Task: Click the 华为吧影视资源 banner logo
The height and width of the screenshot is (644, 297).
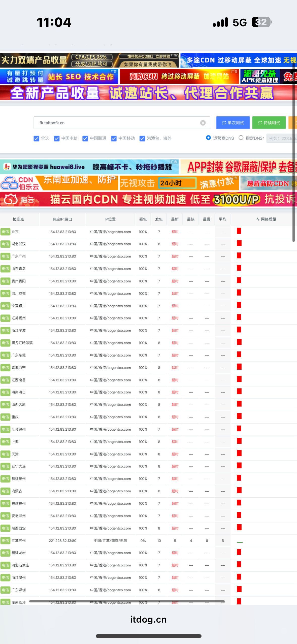Action: click(7, 167)
